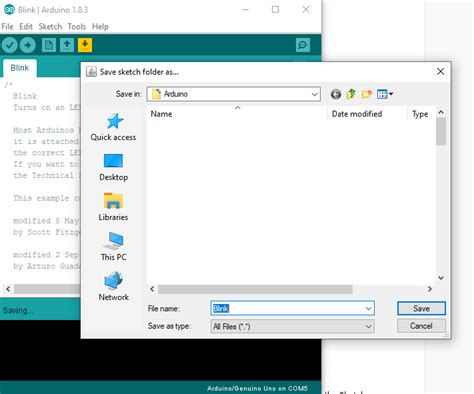Open the Sketch menu in Arduino
The width and height of the screenshot is (474, 394).
click(50, 27)
